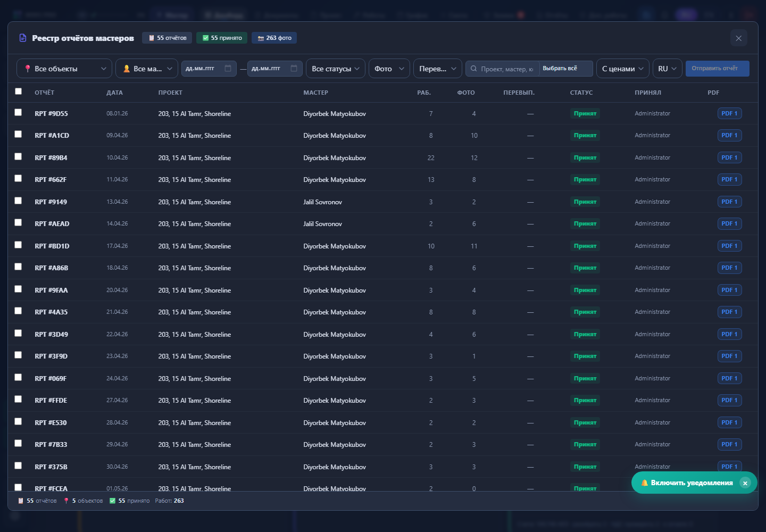Check the box for RPT #A86B

[x=18, y=267]
